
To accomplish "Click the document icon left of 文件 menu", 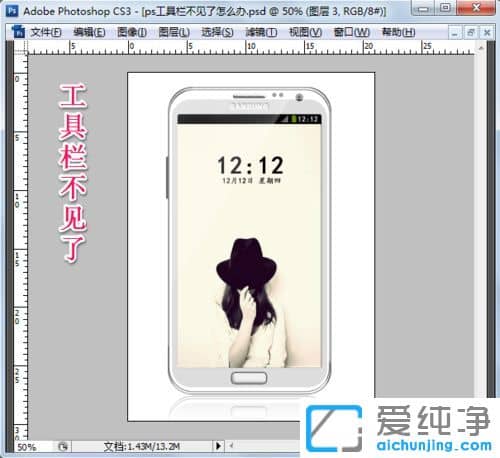I will coord(18,32).
